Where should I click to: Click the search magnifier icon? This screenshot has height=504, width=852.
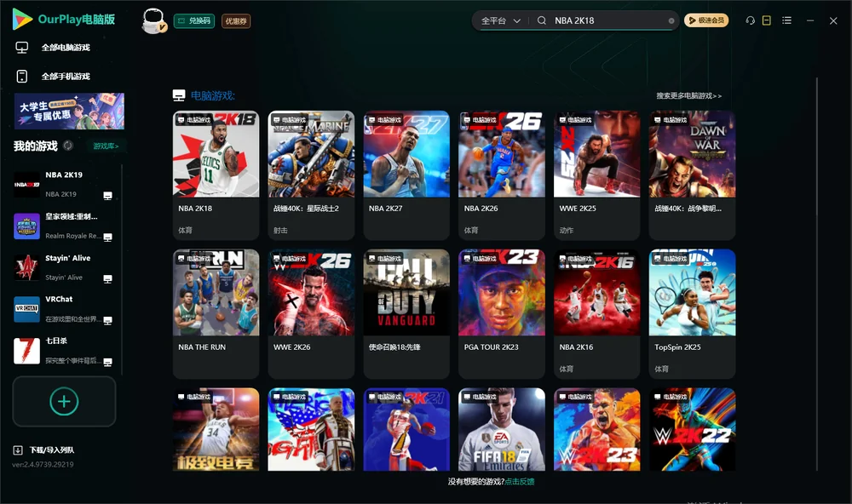pos(542,20)
